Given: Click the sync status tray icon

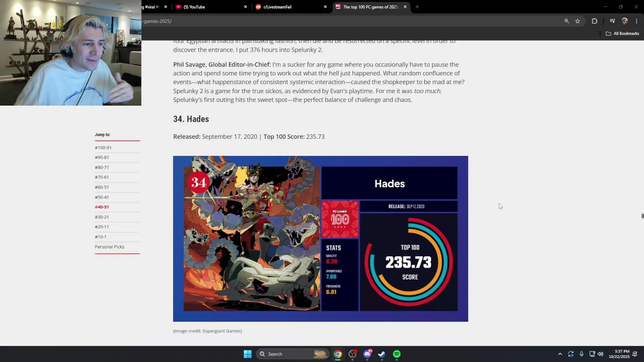Looking at the screenshot, I should tap(571, 354).
